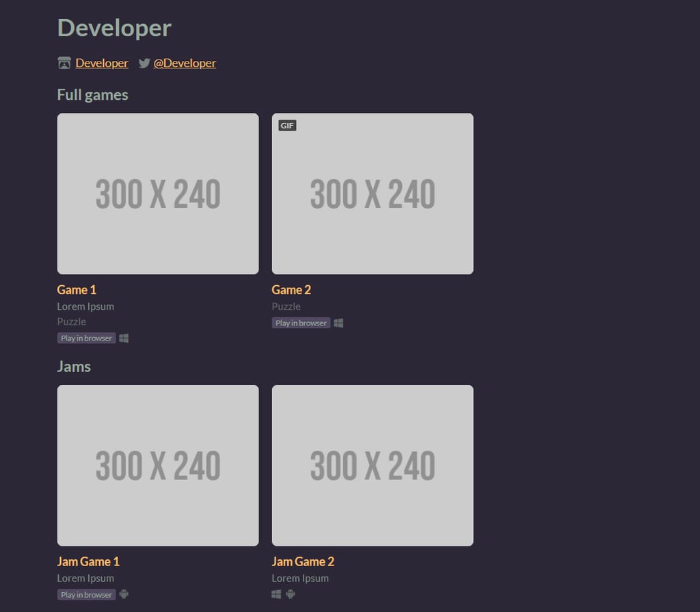Image resolution: width=700 pixels, height=612 pixels.
Task: Open the Jam Game 1 title link
Action: click(88, 561)
